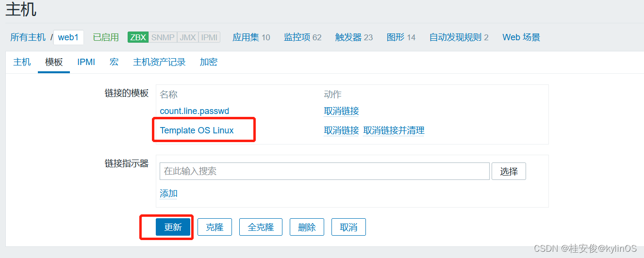
Task: Click the SNMP availability badge
Action: coord(163,37)
